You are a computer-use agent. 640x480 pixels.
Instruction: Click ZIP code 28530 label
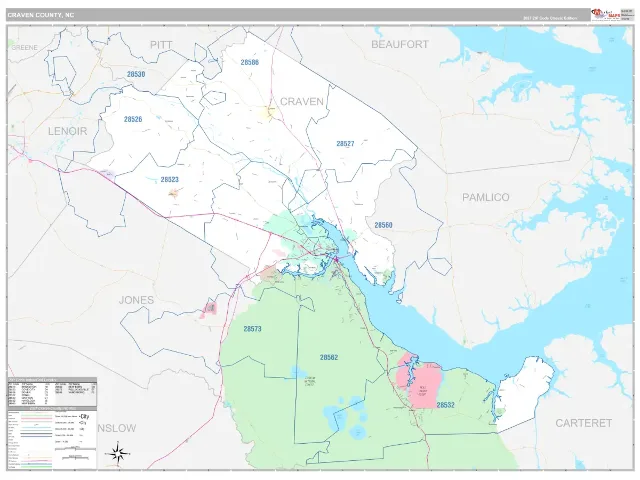click(136, 74)
